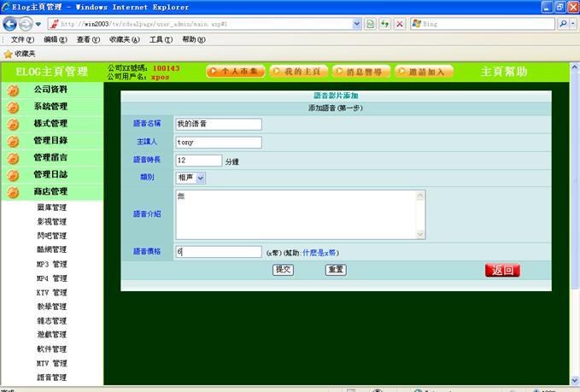
Task: Click the browser Back arrow button
Action: [11, 24]
